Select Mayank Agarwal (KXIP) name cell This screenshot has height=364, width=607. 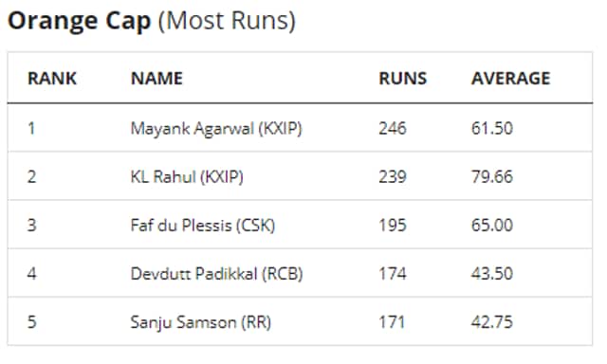[x=216, y=128]
